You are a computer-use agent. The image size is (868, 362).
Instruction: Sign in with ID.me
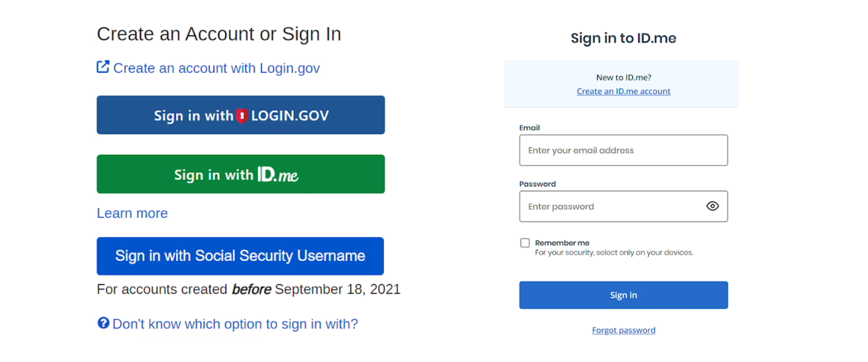[x=241, y=174]
